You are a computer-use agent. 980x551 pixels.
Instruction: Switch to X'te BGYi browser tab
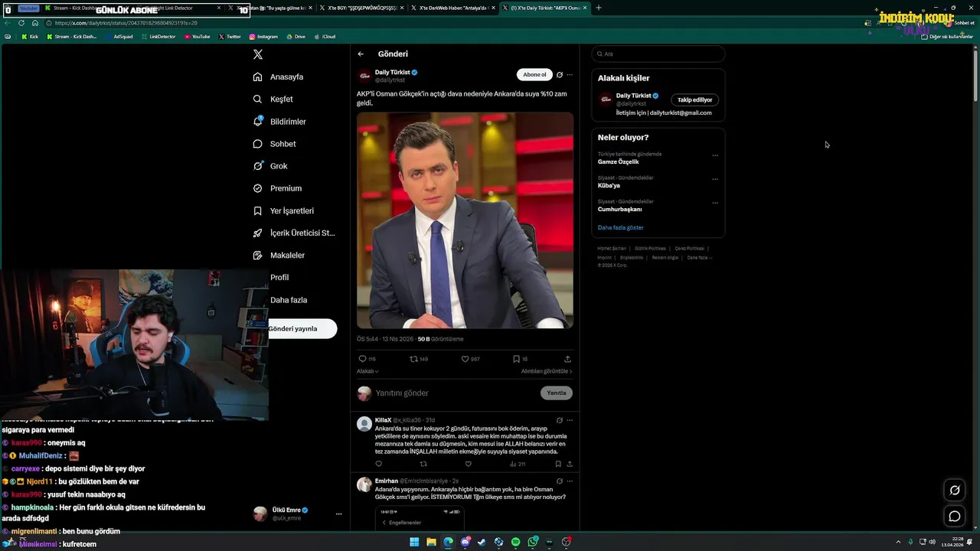pyautogui.click(x=363, y=8)
